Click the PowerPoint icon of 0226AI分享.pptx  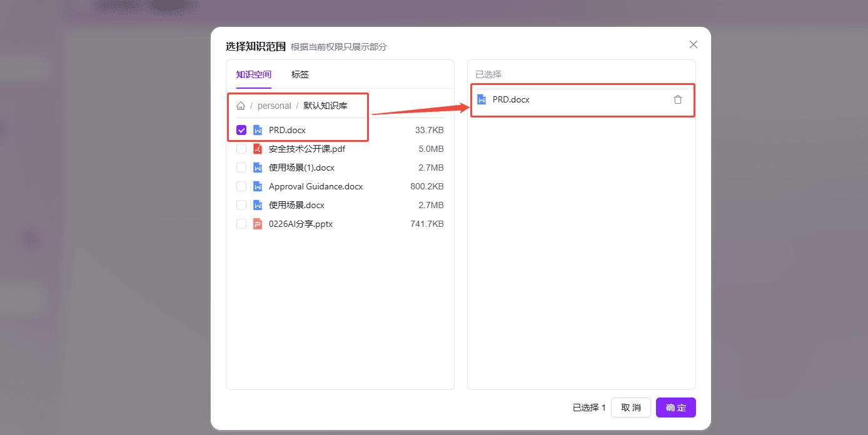coord(258,224)
